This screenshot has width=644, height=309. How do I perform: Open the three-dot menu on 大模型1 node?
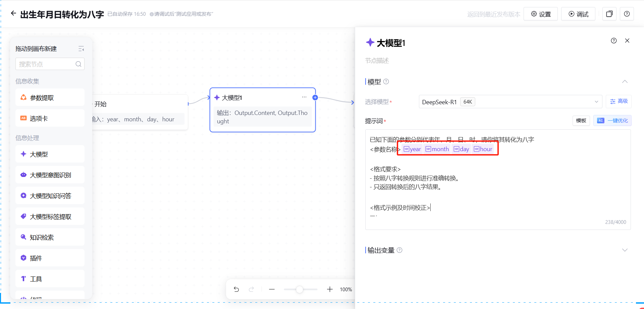pyautogui.click(x=304, y=97)
